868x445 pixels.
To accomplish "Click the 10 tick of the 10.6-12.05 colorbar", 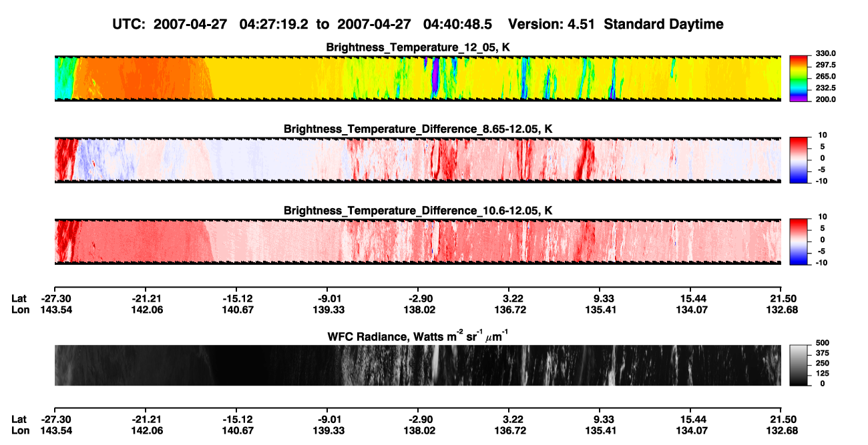I will point(821,217).
